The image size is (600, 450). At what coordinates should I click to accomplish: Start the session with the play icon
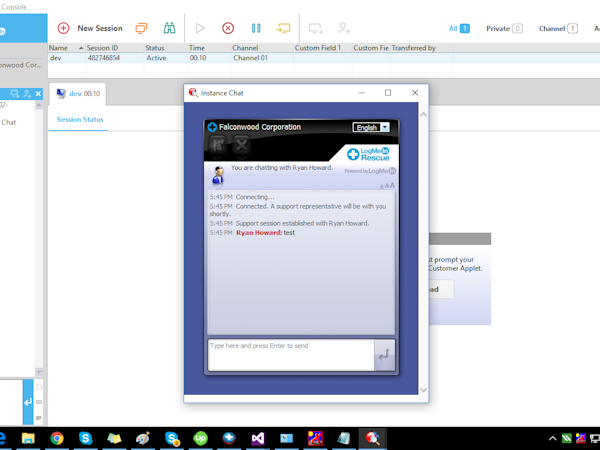coord(200,28)
